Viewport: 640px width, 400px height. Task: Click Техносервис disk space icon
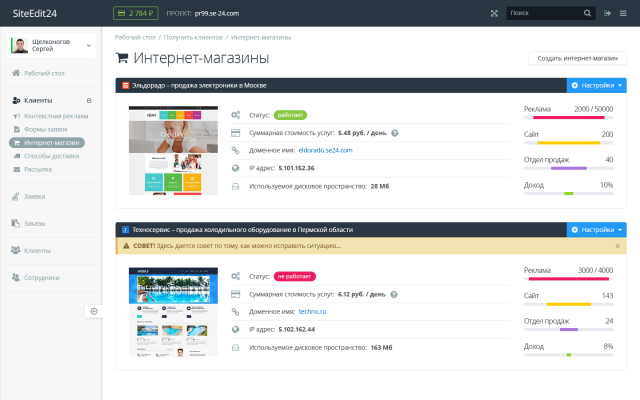click(x=236, y=348)
